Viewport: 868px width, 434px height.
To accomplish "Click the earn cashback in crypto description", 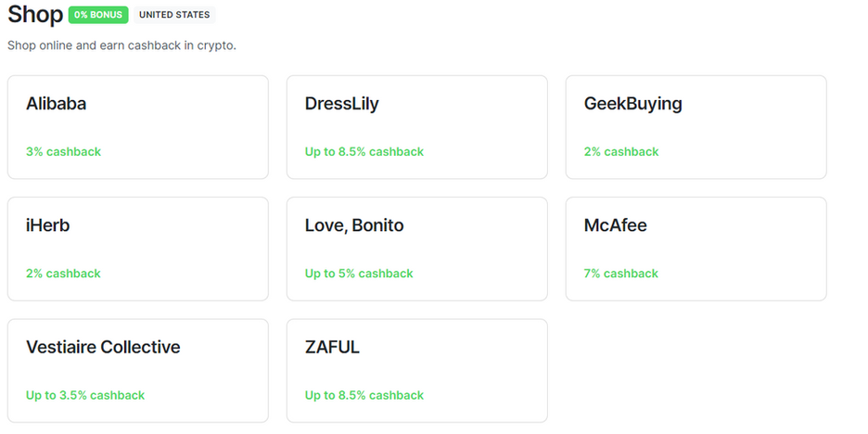I will click(121, 45).
